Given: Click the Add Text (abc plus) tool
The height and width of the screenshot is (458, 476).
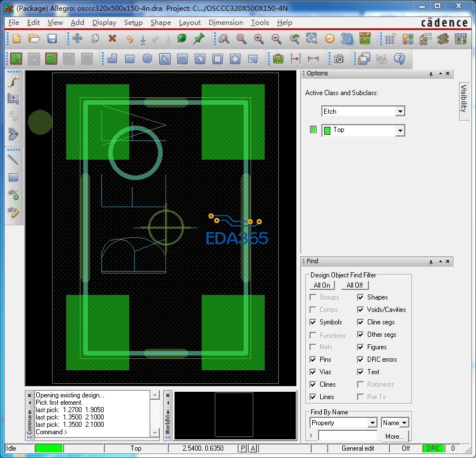Looking at the screenshot, I should 13,195.
